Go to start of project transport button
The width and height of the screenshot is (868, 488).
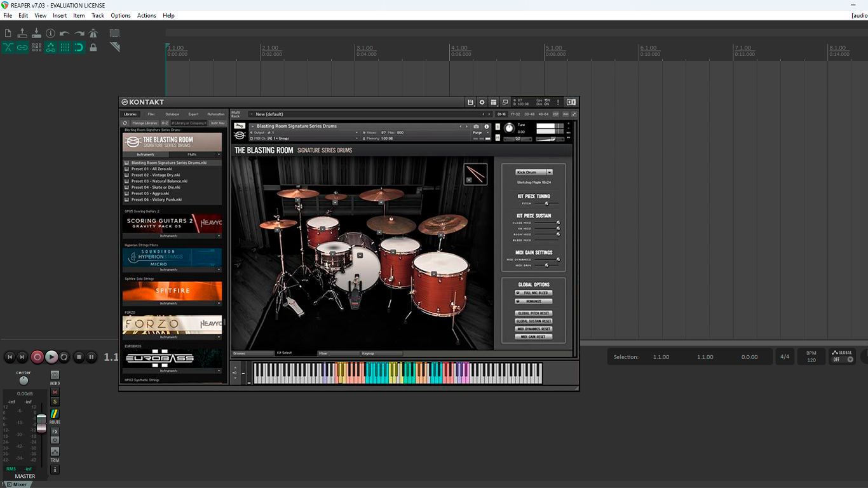pyautogui.click(x=10, y=357)
